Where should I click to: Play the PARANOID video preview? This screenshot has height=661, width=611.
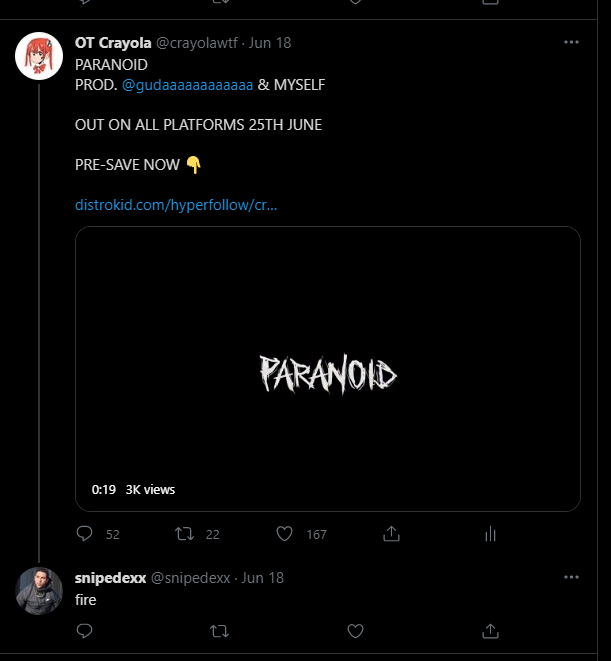(x=328, y=369)
